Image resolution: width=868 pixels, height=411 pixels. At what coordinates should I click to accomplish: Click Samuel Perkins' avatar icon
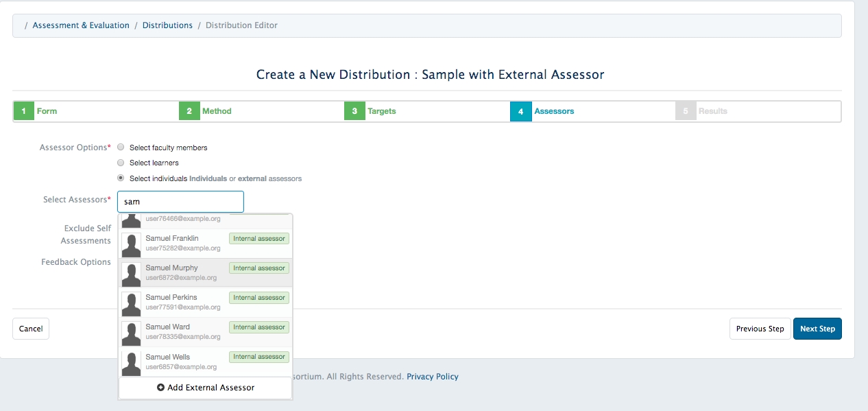[x=131, y=303]
